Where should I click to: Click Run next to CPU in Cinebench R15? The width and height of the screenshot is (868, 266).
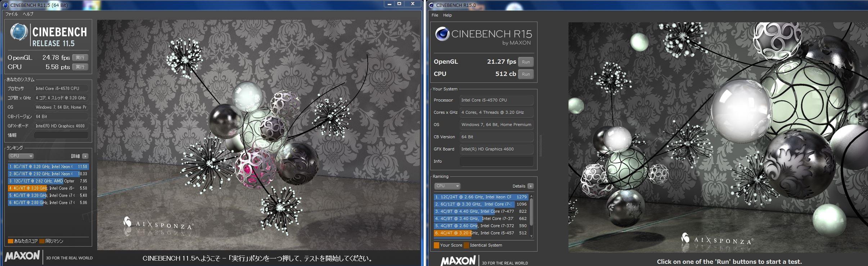526,74
